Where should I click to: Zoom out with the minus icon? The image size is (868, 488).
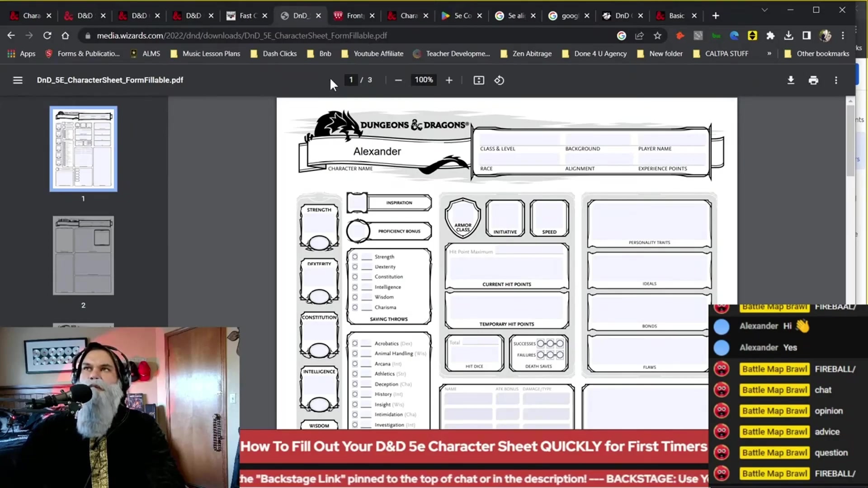click(398, 80)
